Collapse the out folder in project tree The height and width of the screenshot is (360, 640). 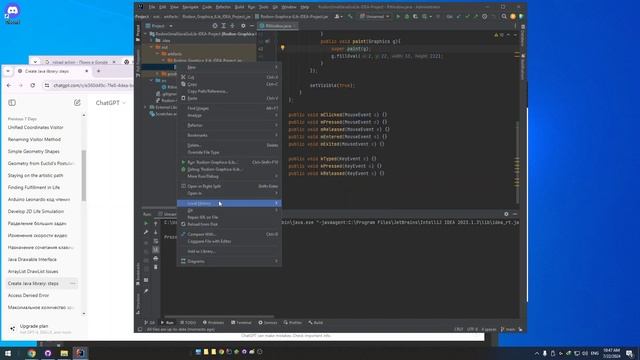coord(151,47)
